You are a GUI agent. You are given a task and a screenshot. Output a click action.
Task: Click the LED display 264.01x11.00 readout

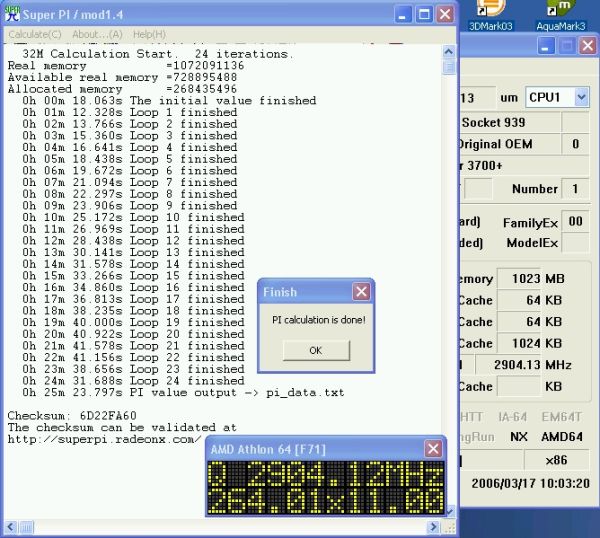[326, 501]
